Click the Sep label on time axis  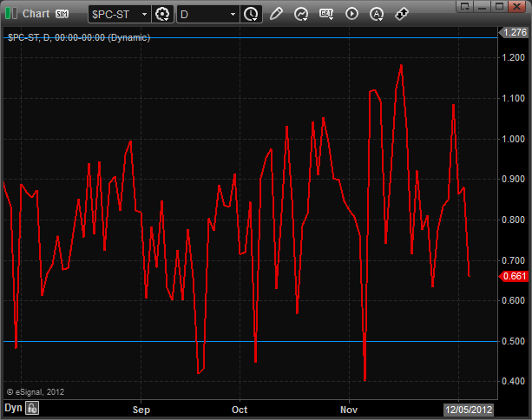pyautogui.click(x=141, y=410)
